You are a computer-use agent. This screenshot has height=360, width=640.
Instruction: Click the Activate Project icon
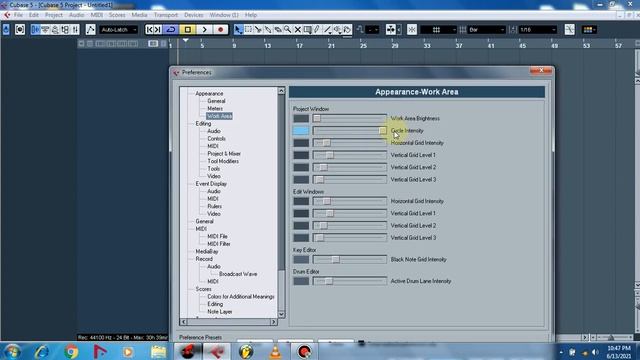(x=6, y=29)
